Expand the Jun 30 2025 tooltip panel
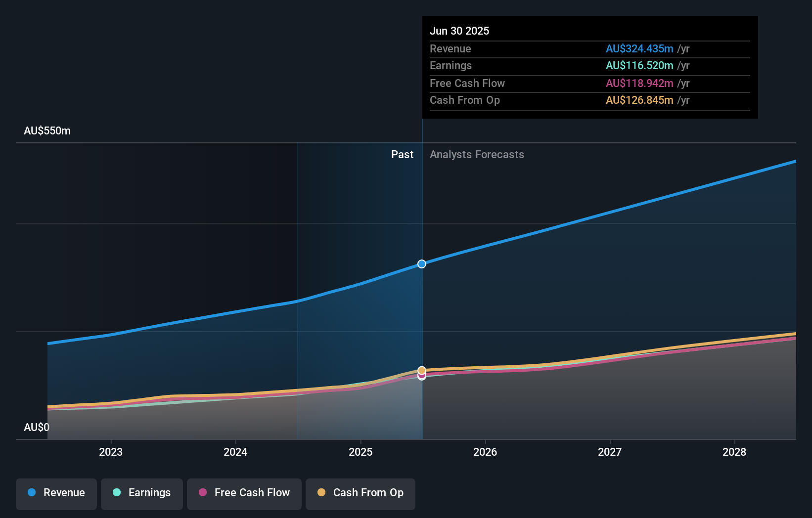 pyautogui.click(x=589, y=67)
